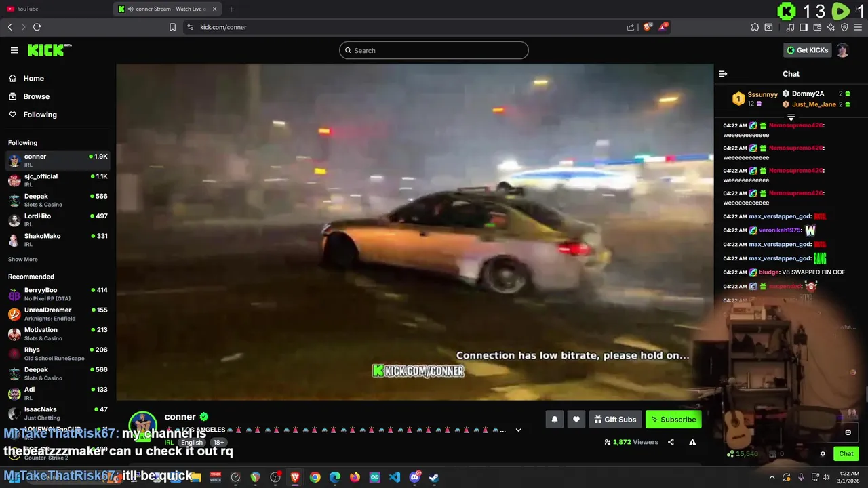Open Brave Shields lion icon
Image resolution: width=868 pixels, height=488 pixels.
(x=647, y=27)
